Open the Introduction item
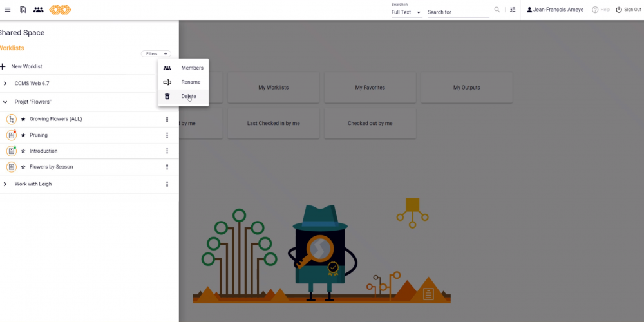 (44, 151)
